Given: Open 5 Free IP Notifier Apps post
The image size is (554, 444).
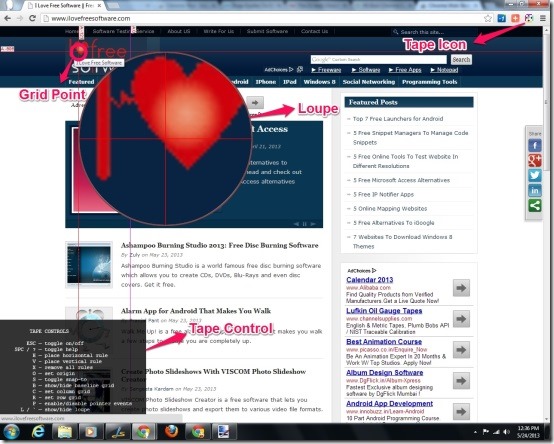Looking at the screenshot, I should (x=383, y=195).
